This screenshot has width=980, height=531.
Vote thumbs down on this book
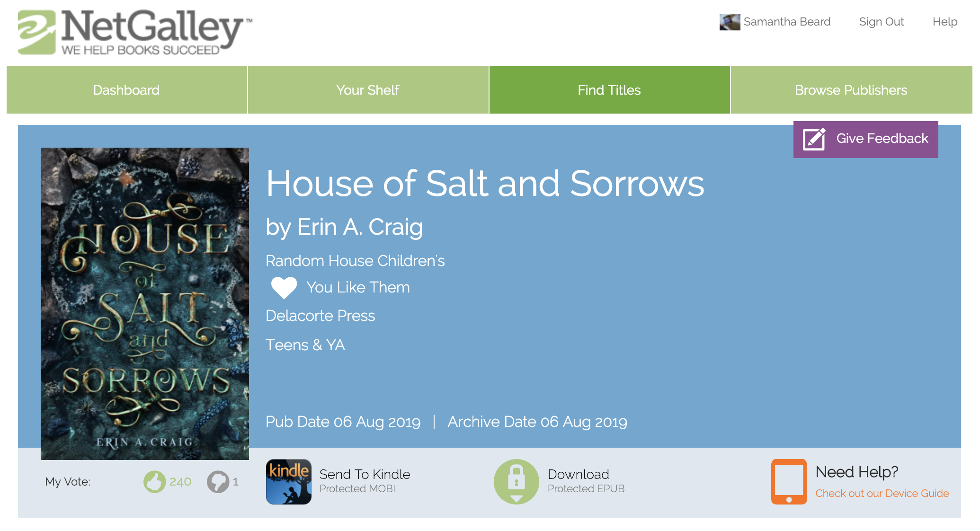[218, 482]
